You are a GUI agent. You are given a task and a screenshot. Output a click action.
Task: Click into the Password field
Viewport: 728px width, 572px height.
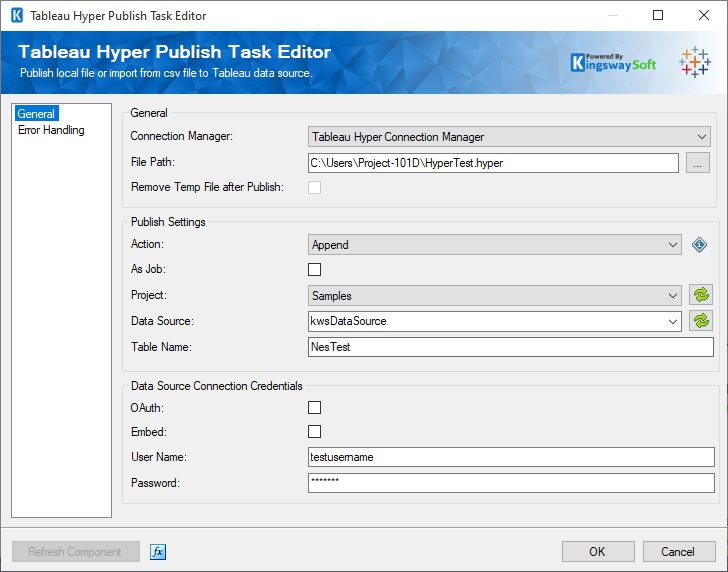511,483
